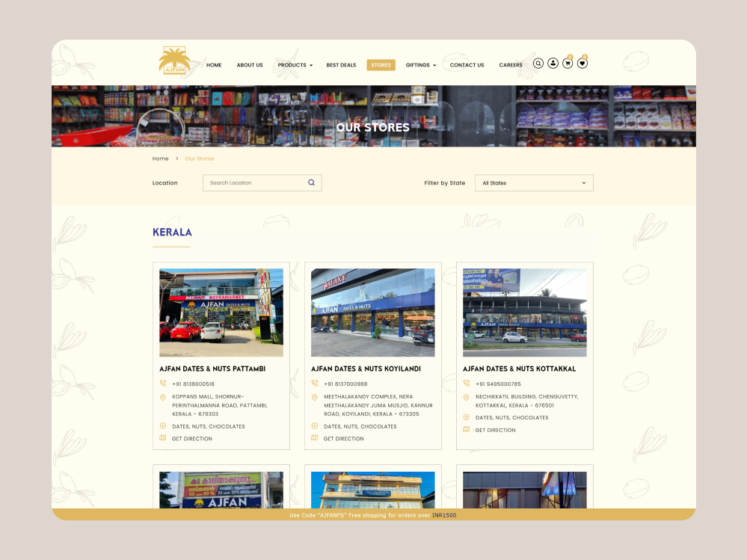Image resolution: width=747 pixels, height=560 pixels.
Task: Click the Search Location input field
Action: click(x=262, y=183)
